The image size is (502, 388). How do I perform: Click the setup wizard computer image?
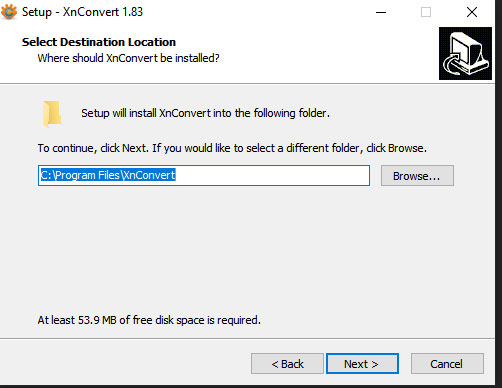point(465,54)
